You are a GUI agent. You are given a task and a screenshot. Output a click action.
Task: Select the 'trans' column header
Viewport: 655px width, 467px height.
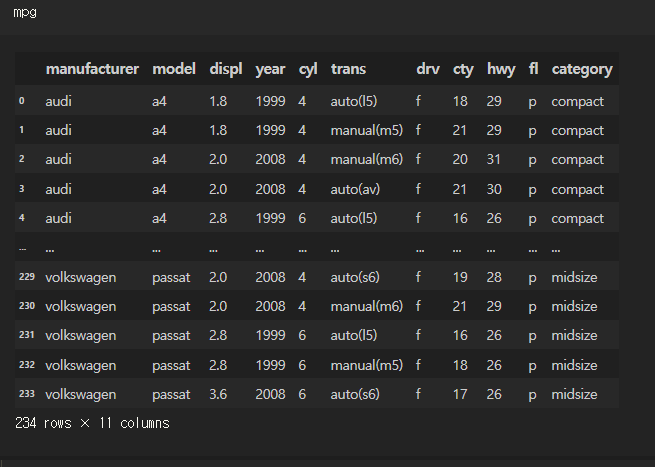(348, 69)
